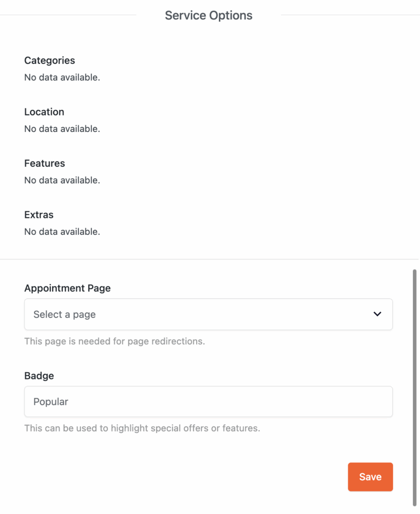Click 'No data available.' under Features
The height and width of the screenshot is (514, 420).
(x=62, y=180)
